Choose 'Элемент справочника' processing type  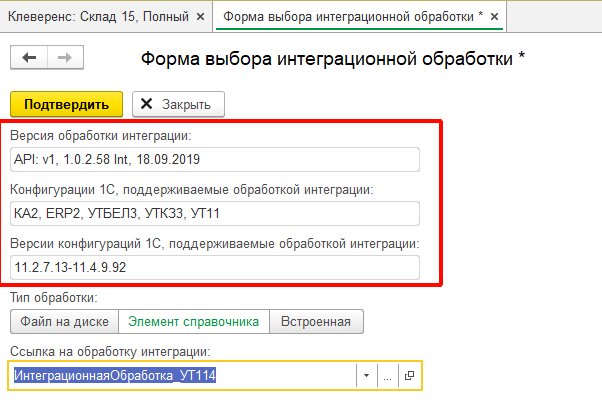tap(194, 322)
